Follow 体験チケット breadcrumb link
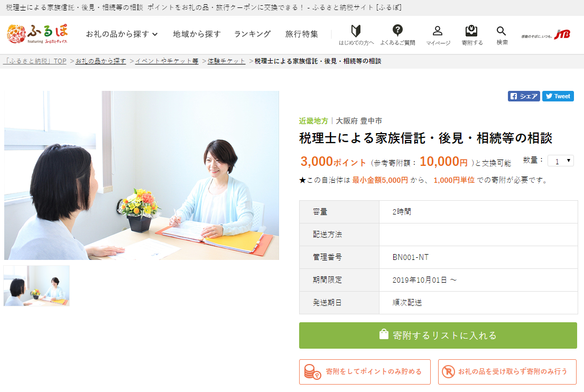This screenshot has width=584, height=392. tap(226, 61)
